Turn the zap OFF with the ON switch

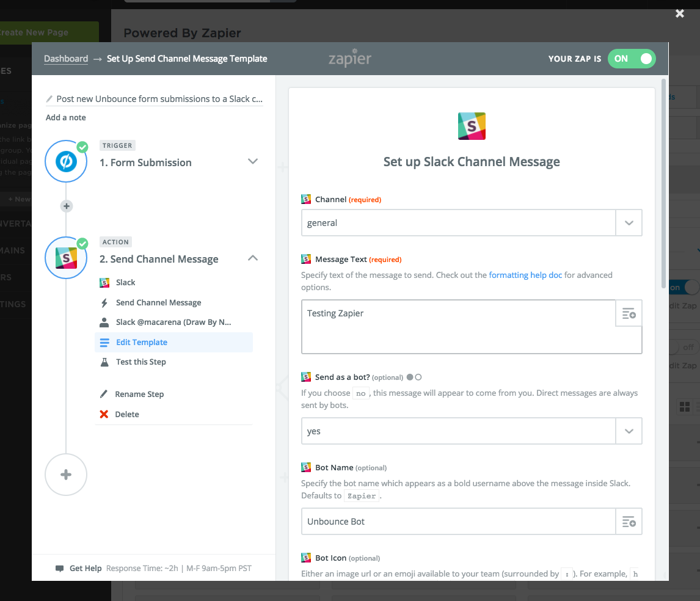point(631,59)
